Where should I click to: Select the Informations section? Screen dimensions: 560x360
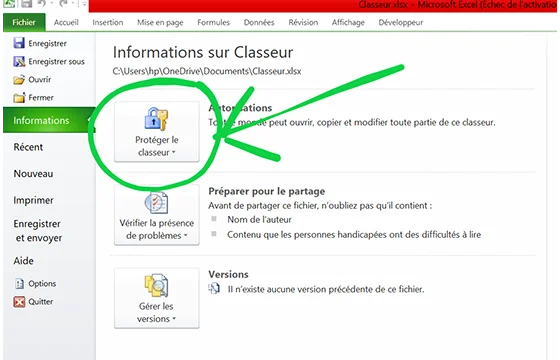(x=49, y=120)
